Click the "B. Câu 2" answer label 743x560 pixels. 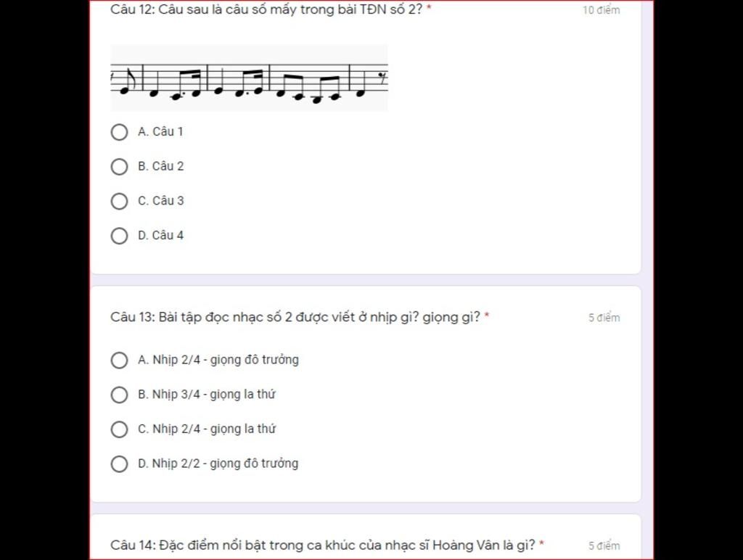tap(160, 166)
